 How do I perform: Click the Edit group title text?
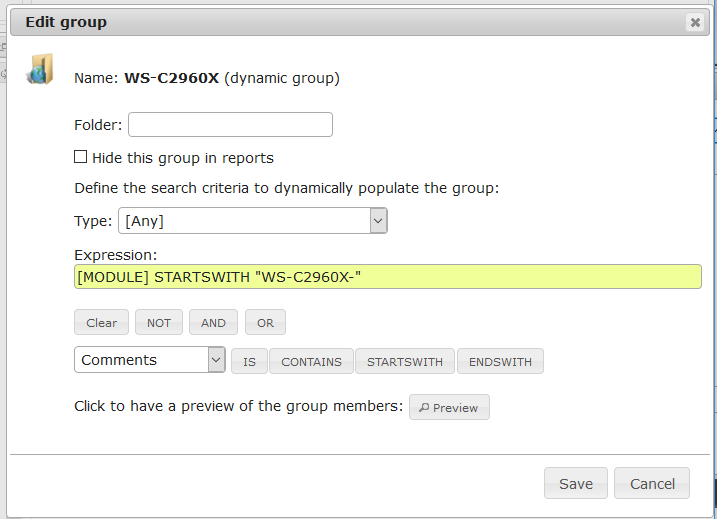66,22
